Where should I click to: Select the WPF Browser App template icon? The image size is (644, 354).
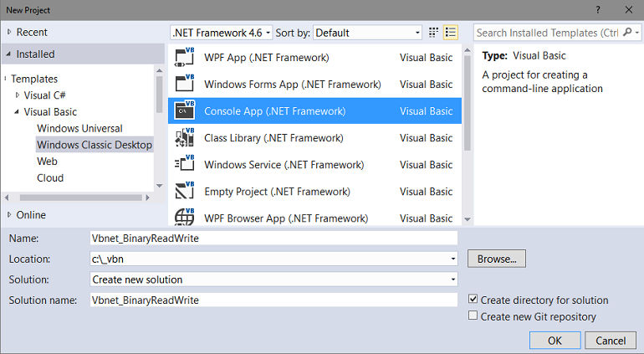[x=184, y=217]
